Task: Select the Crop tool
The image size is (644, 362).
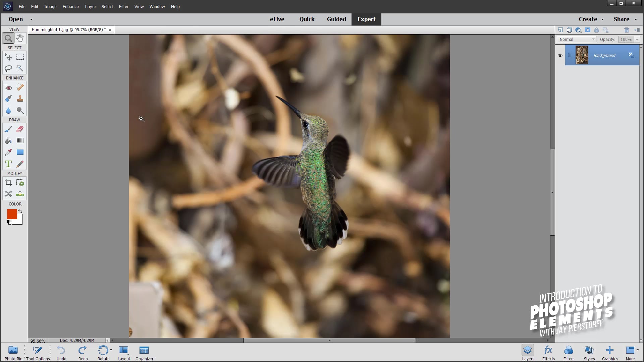Action: pyautogui.click(x=8, y=182)
